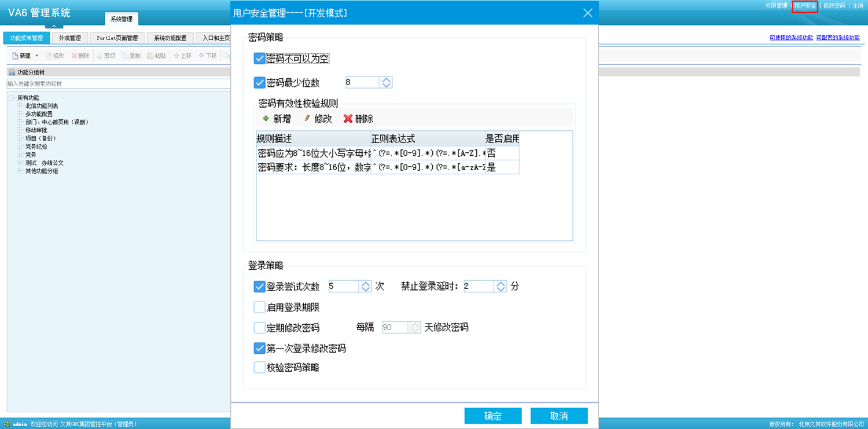
Task: Click the green plus 新增 rule icon
Action: pyautogui.click(x=266, y=119)
